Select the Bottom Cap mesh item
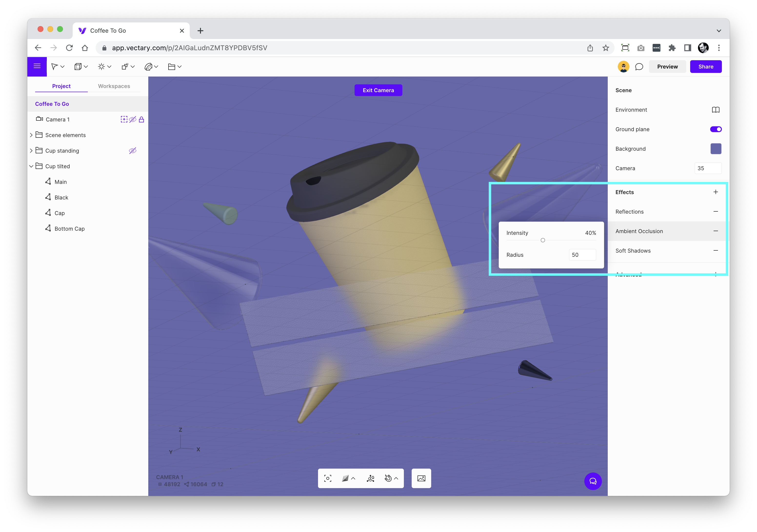 [88, 229]
